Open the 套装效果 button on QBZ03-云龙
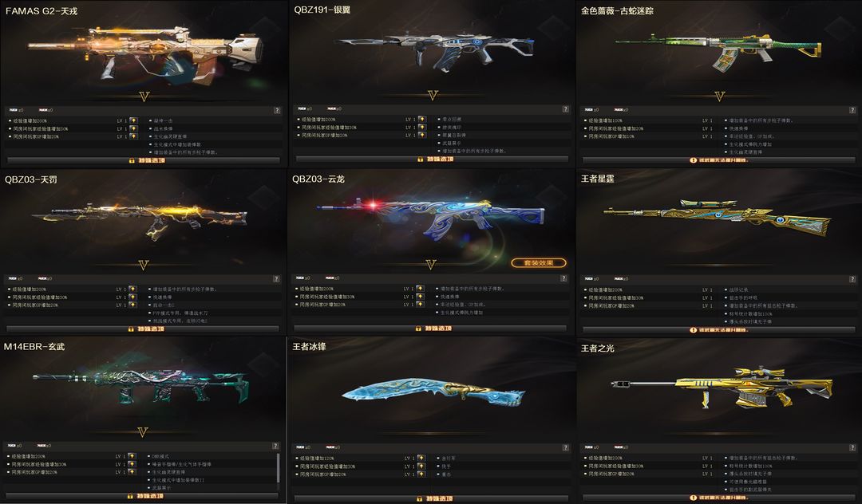 [x=539, y=263]
